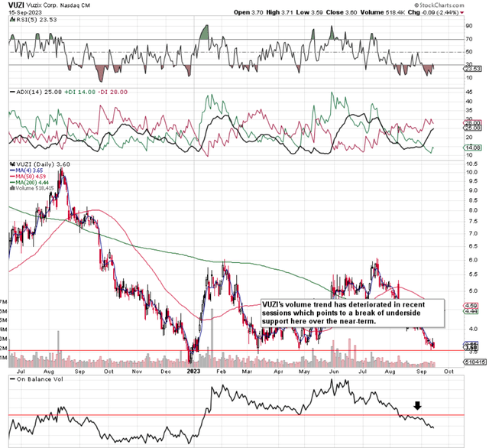
Task: Click the Open 3.70 value
Action: point(248,12)
